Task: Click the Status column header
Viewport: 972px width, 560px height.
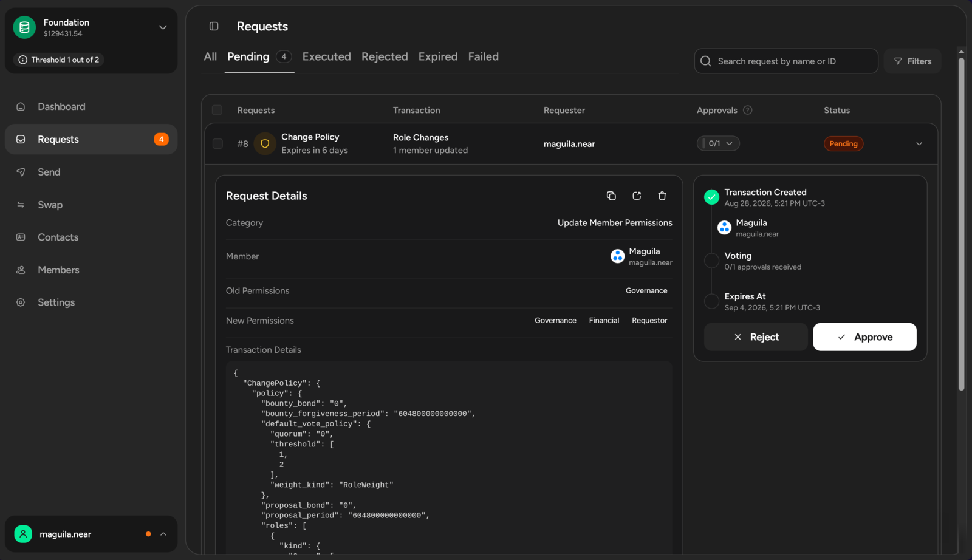Action: point(837,110)
